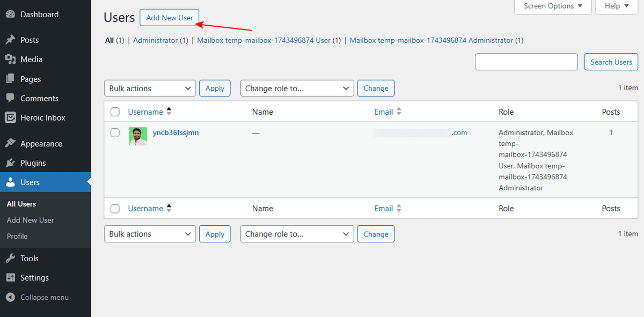Click the Appearance paintbrush icon

click(10, 144)
